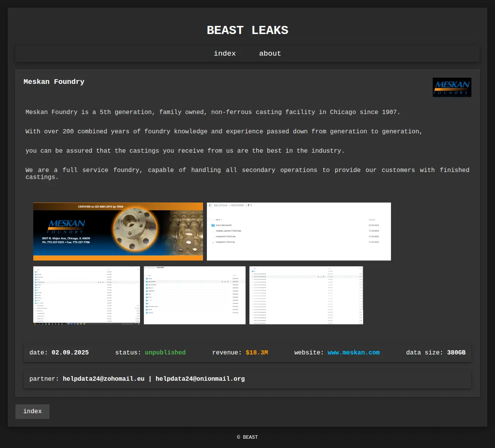Click the paragraph mentioning Chicago since 1907

[213, 112]
